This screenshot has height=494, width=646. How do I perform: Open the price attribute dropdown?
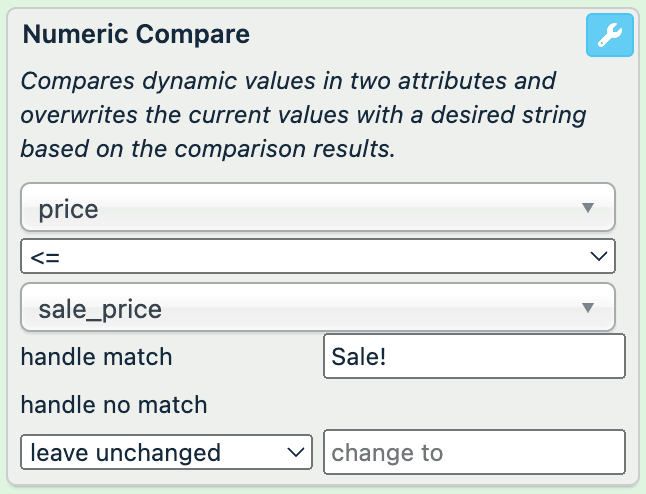[317, 209]
